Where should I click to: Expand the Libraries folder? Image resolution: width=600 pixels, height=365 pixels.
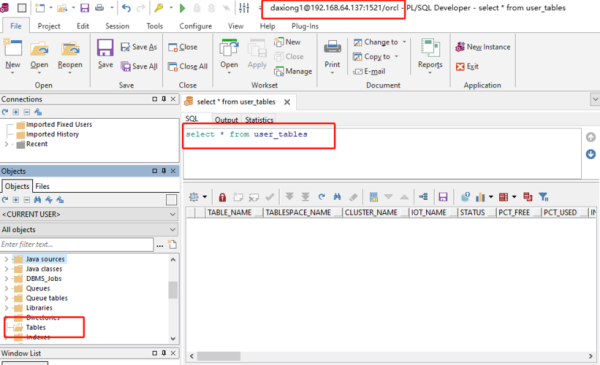point(6,308)
